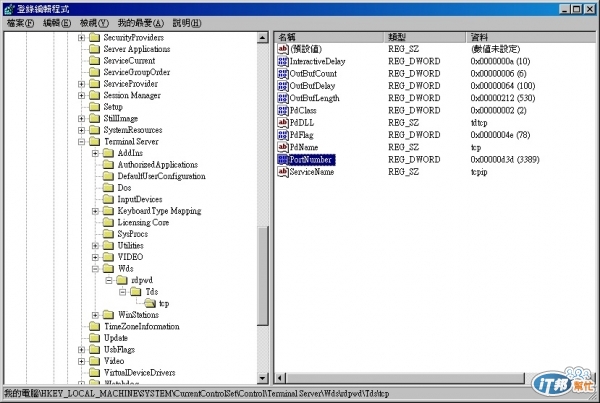Select the ServiceGroupOrder key
600x403 pixels.
coord(137,72)
